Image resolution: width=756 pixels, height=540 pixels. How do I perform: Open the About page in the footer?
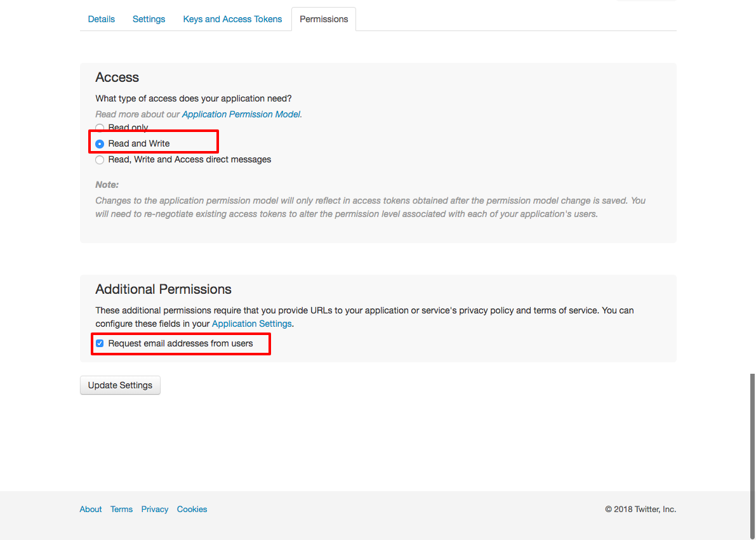click(x=90, y=509)
